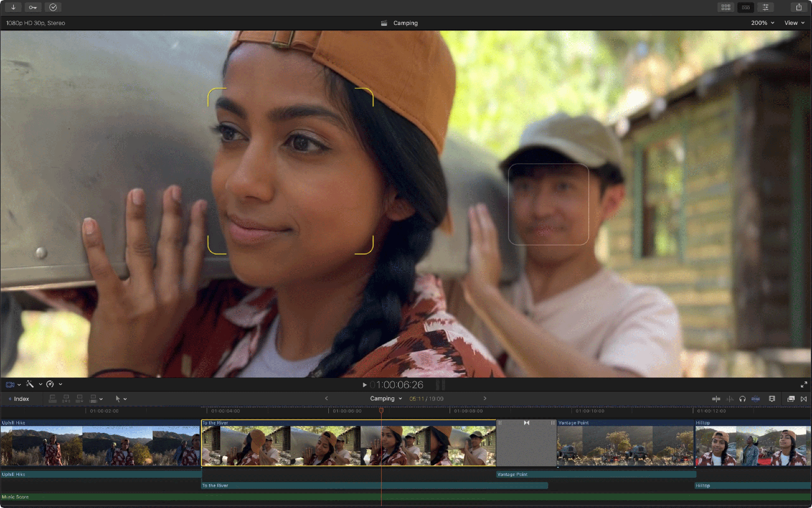Open the Keyword Editor key icon

[33, 7]
